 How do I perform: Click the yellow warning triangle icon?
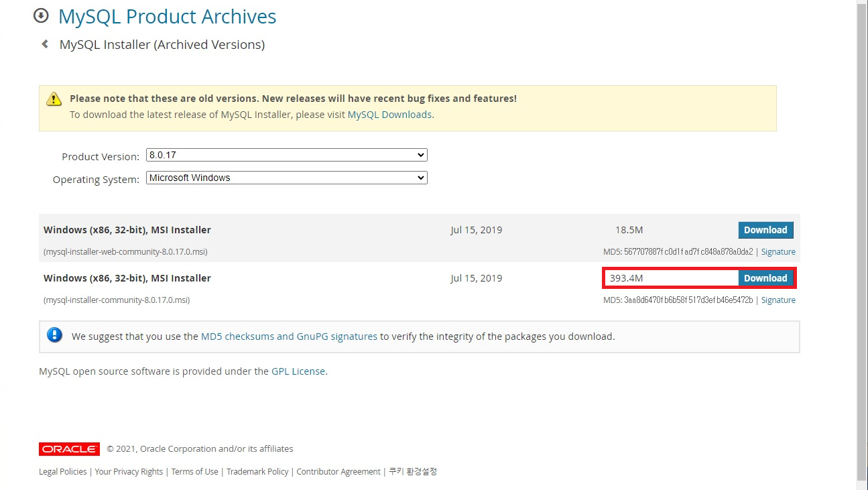(x=54, y=99)
